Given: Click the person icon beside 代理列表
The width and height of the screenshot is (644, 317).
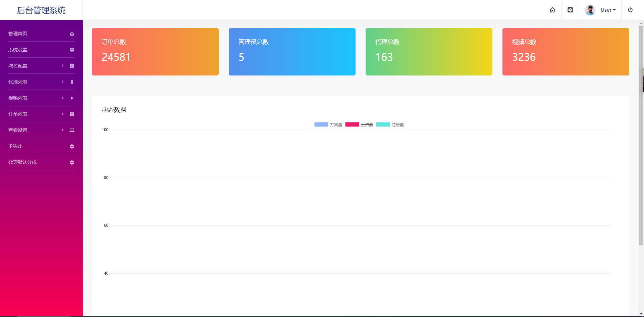Looking at the screenshot, I should 72,82.
